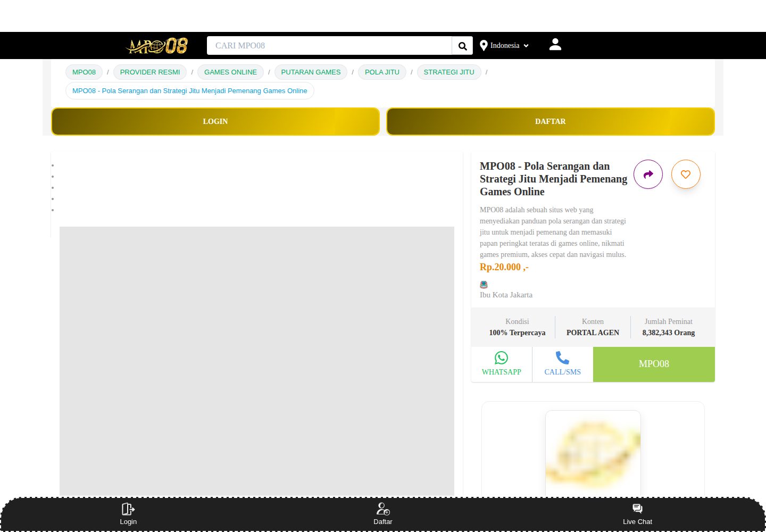Click the blurred product thumbnail image
This screenshot has width=766, height=532.
[593, 453]
